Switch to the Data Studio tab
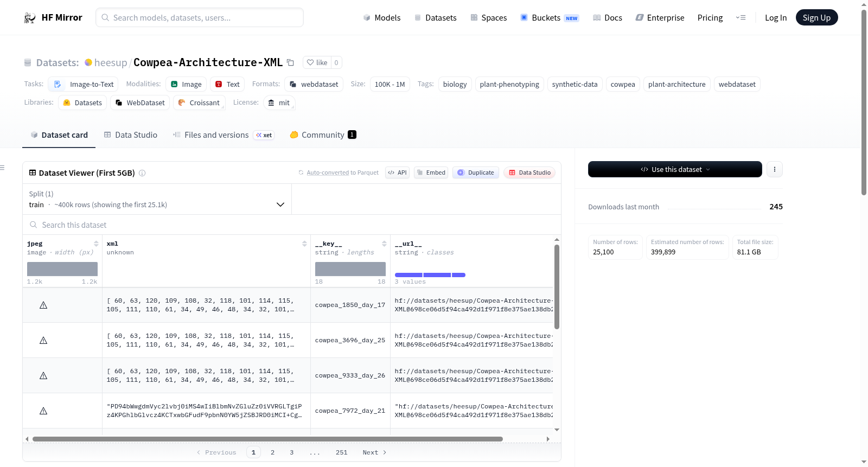Image resolution: width=868 pixels, height=467 pixels. (131, 135)
